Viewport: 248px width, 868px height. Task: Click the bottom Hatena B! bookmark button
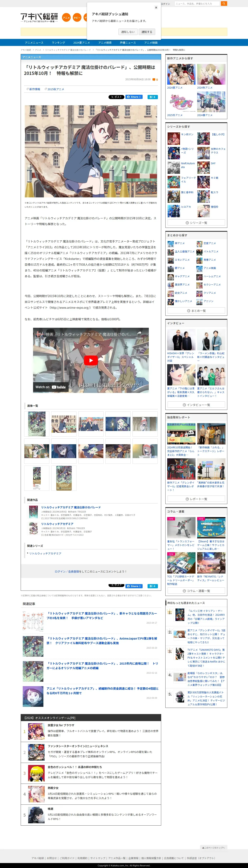coord(153,586)
